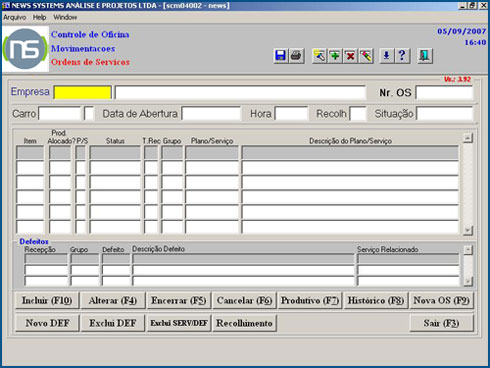This screenshot has width=490, height=368.
Task: Click first row Prod. Alocado? cell
Action: point(60,153)
